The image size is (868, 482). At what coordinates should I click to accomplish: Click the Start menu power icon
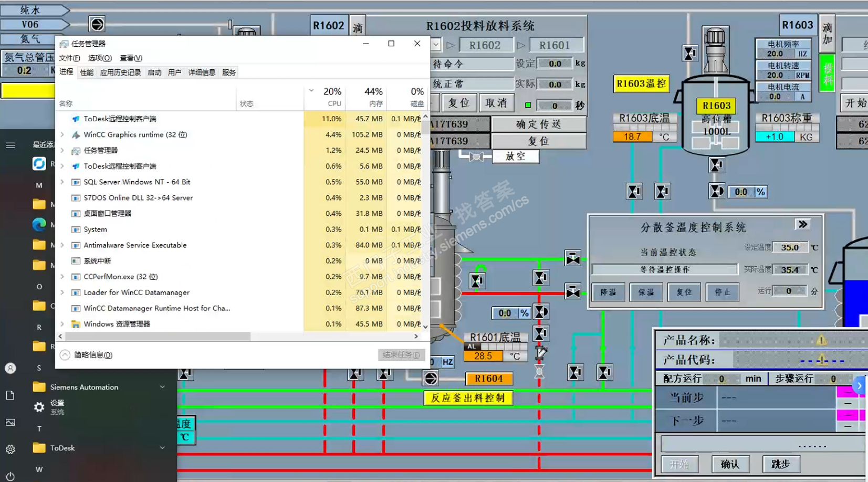coord(10,476)
